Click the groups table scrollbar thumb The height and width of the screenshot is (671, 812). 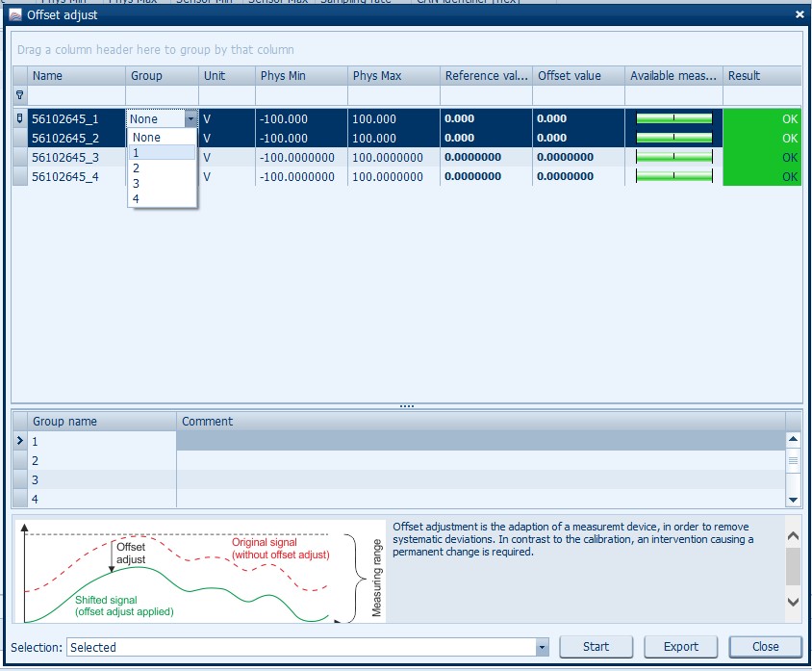click(793, 460)
